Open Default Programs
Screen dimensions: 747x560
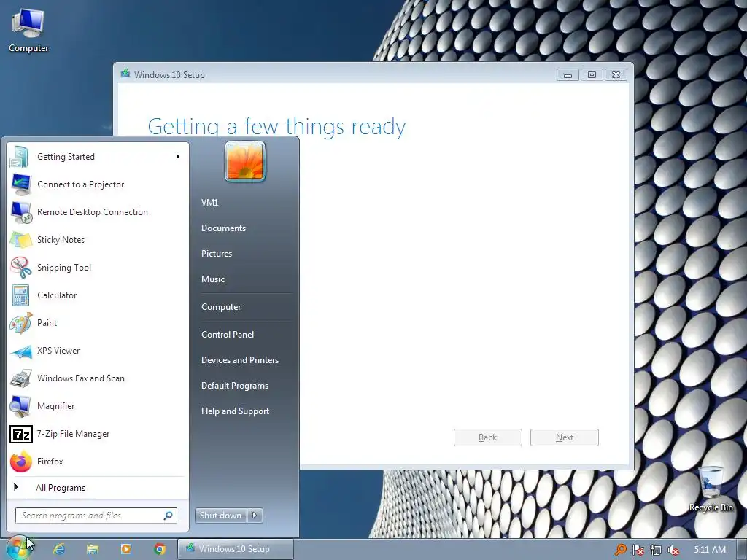tap(234, 386)
